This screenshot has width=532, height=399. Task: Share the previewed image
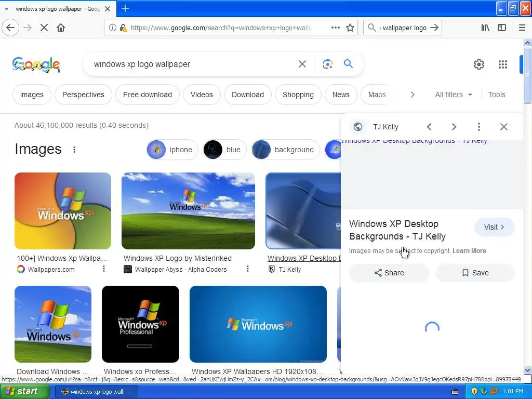389,273
